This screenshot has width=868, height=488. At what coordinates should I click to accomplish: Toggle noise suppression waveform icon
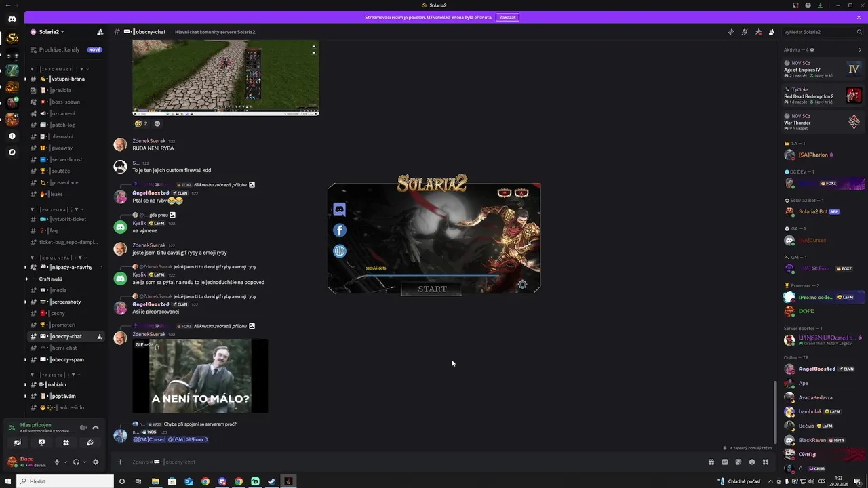point(83,428)
